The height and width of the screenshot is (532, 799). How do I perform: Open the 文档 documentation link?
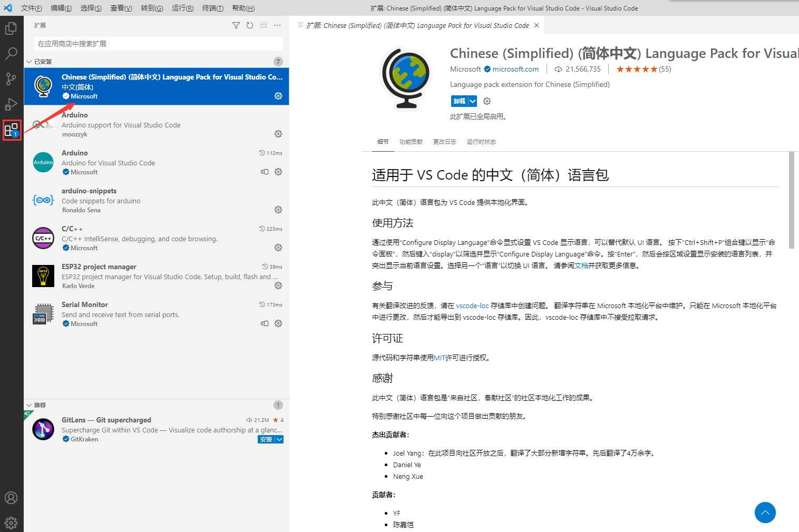pos(581,265)
